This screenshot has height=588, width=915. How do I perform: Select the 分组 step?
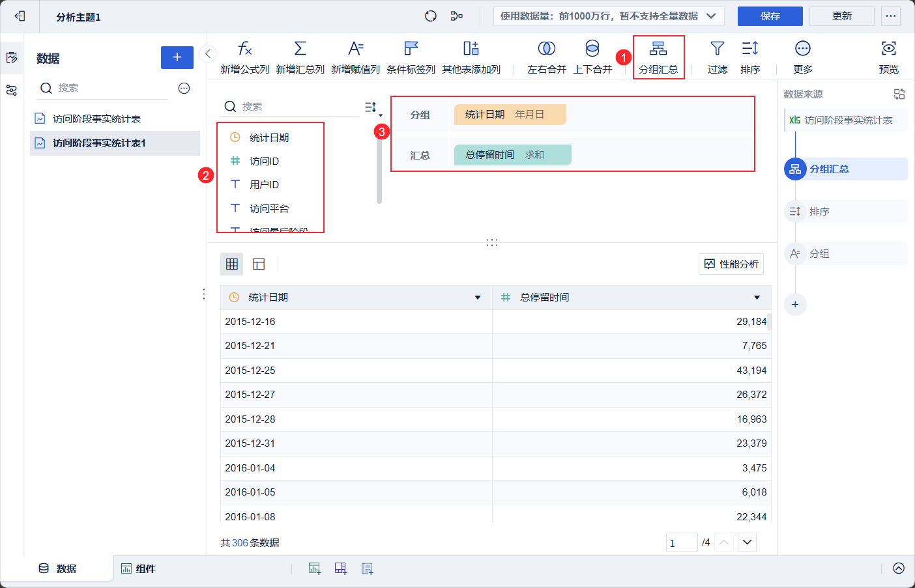click(x=846, y=254)
